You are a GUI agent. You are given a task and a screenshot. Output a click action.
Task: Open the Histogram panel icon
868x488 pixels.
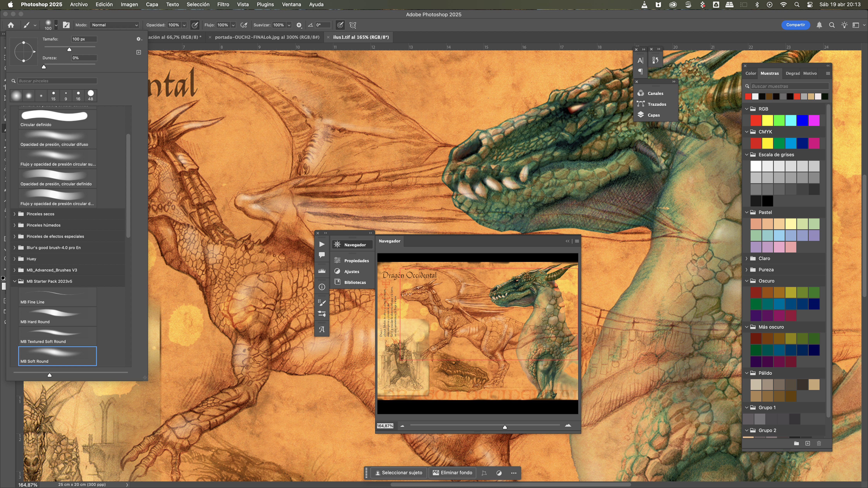(322, 271)
